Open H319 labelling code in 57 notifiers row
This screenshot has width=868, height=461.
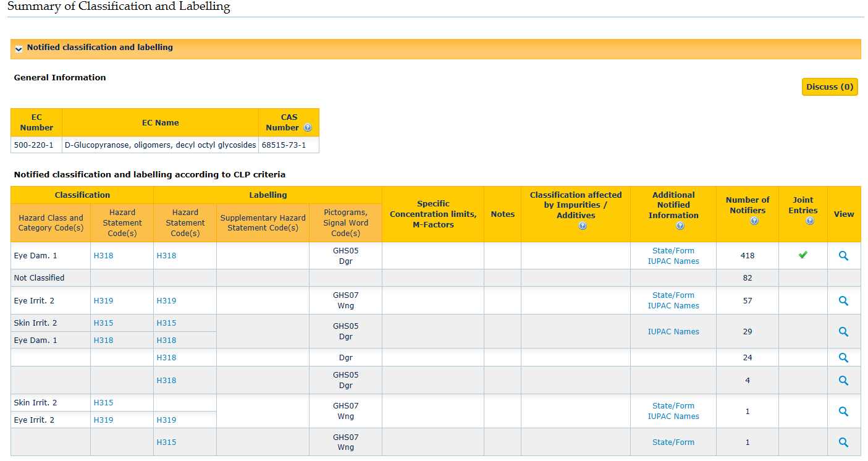[167, 301]
